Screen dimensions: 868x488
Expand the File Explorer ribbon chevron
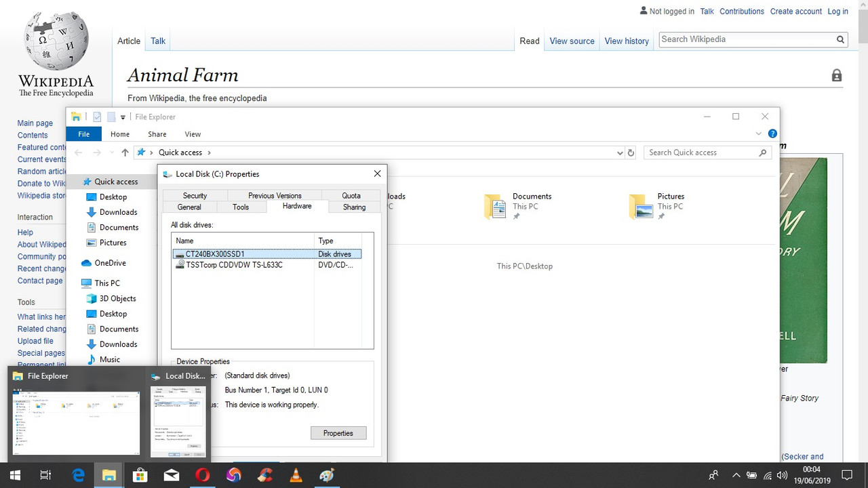coord(758,134)
